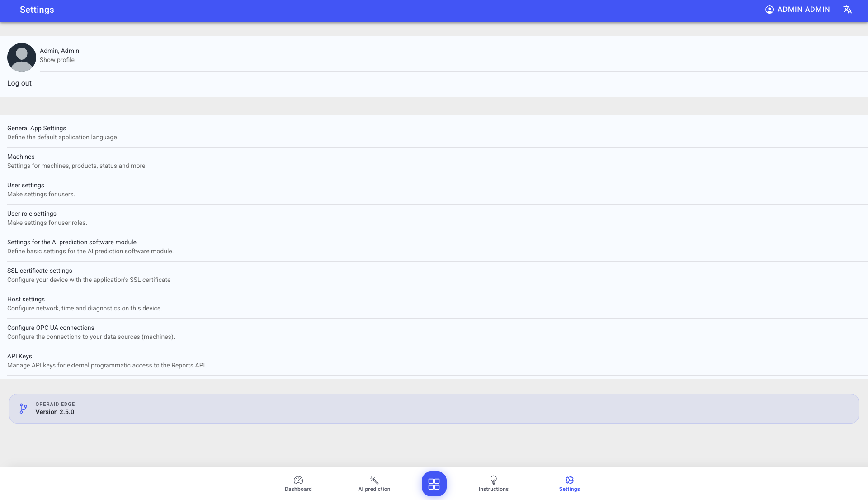Image resolution: width=868 pixels, height=500 pixels.
Task: Open AI prediction via magic wand icon
Action: pyautogui.click(x=374, y=480)
